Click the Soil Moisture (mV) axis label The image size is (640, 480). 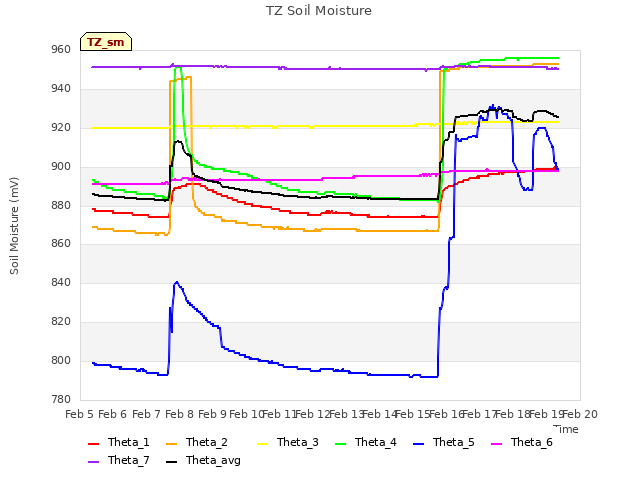[x=14, y=226]
